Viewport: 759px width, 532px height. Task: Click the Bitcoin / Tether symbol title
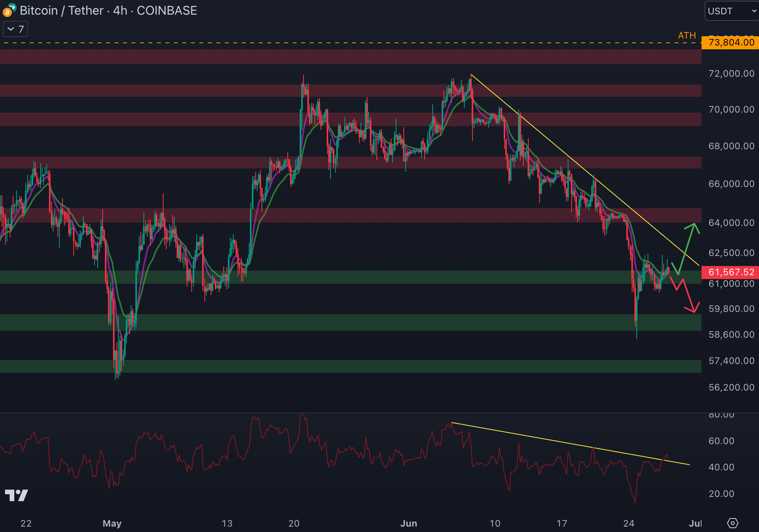tap(62, 11)
